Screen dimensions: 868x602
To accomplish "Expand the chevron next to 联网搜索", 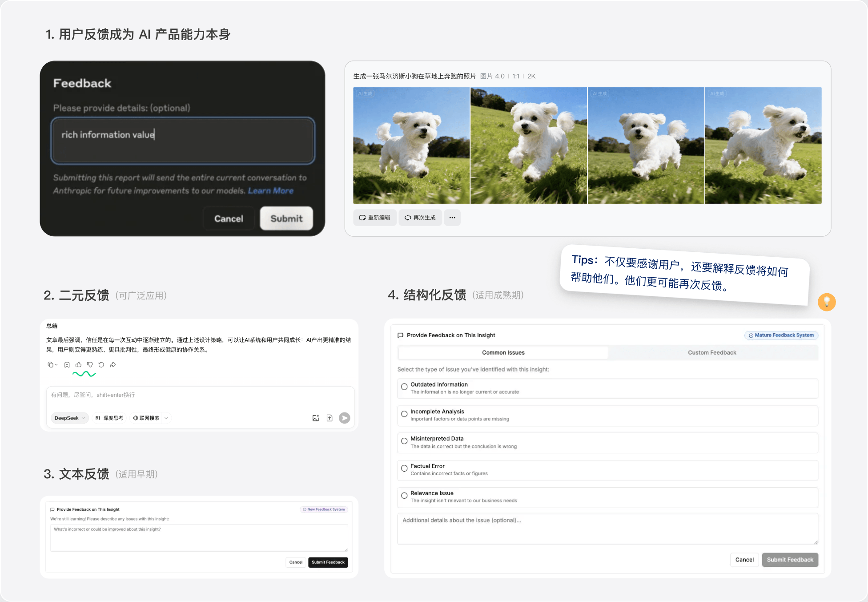I will [166, 418].
